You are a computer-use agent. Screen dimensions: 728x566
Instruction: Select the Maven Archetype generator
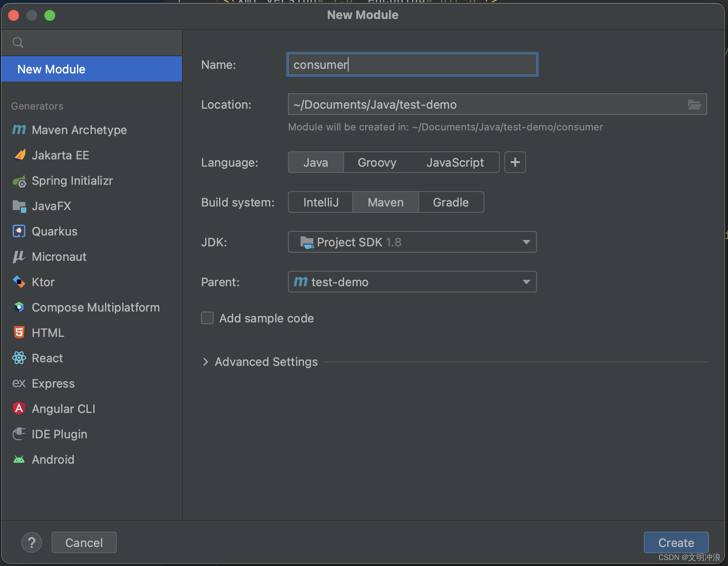click(79, 130)
